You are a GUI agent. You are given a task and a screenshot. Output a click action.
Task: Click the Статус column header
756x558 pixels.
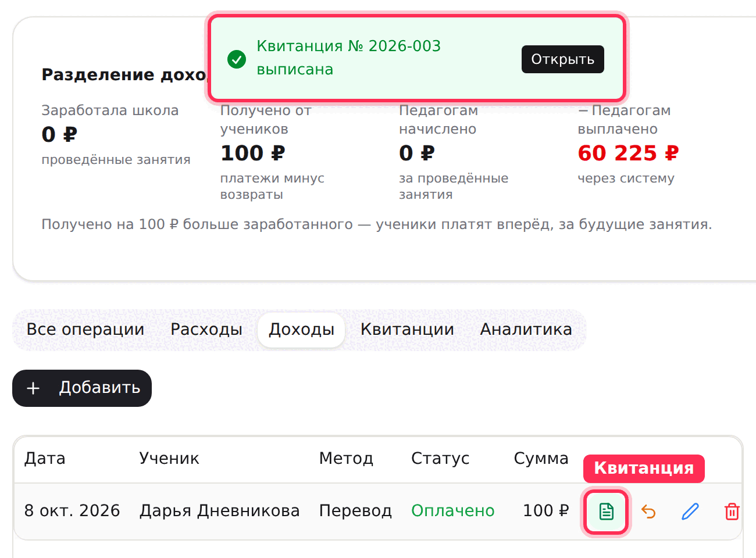point(440,459)
